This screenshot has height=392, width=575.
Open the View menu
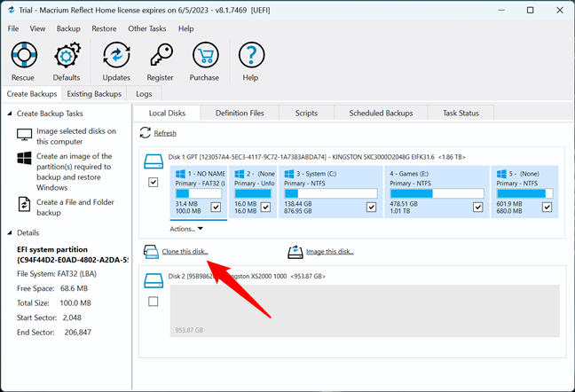coord(37,28)
